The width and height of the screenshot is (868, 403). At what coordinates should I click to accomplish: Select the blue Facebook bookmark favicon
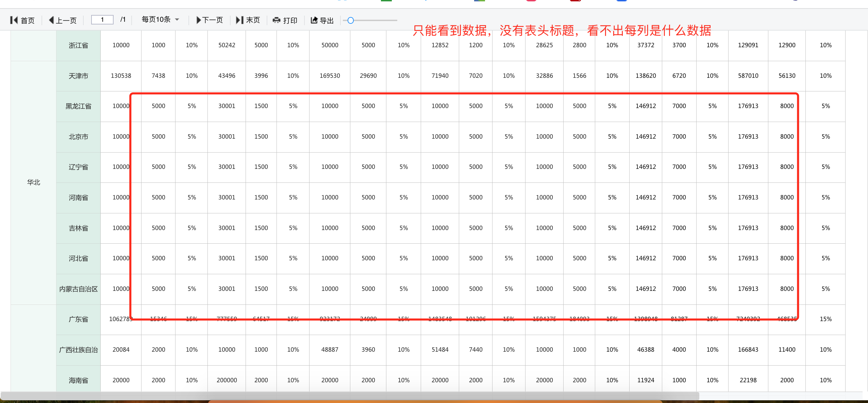click(x=621, y=1)
